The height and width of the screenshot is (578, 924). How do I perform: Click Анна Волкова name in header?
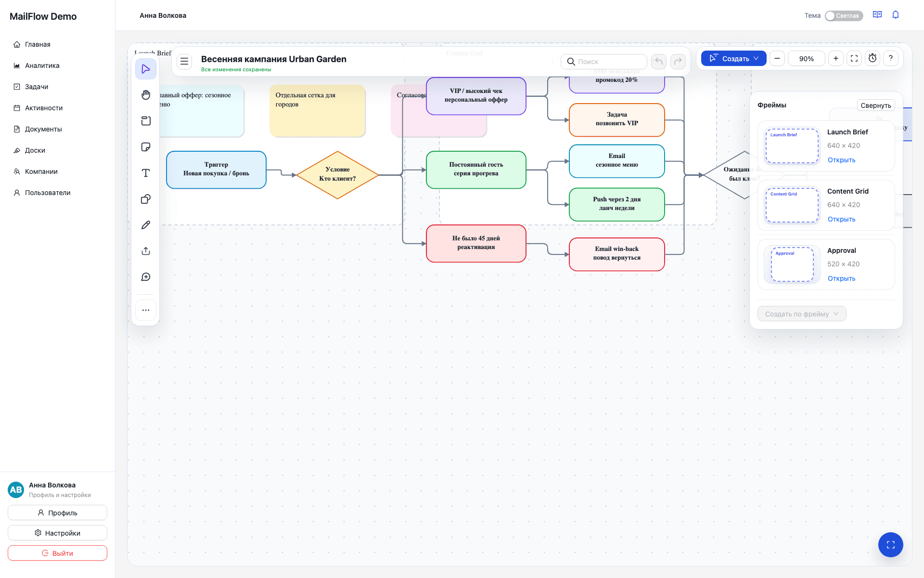[163, 15]
